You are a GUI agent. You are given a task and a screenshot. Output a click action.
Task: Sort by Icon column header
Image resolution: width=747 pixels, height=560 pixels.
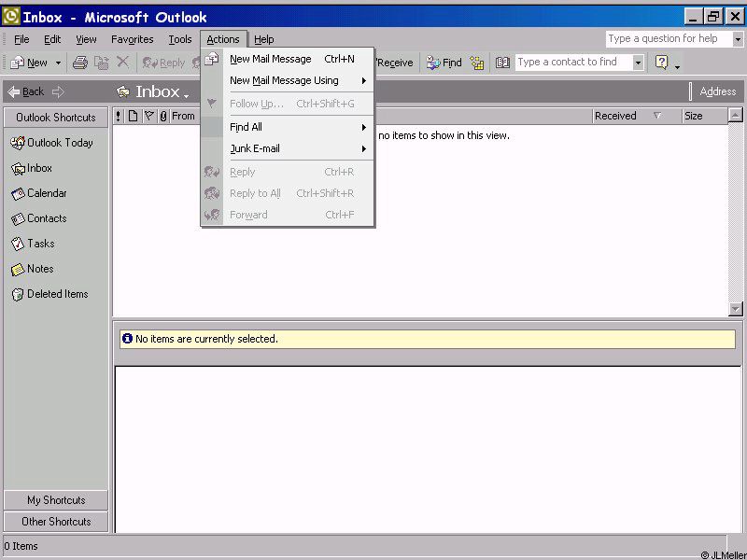pyautogui.click(x=133, y=116)
